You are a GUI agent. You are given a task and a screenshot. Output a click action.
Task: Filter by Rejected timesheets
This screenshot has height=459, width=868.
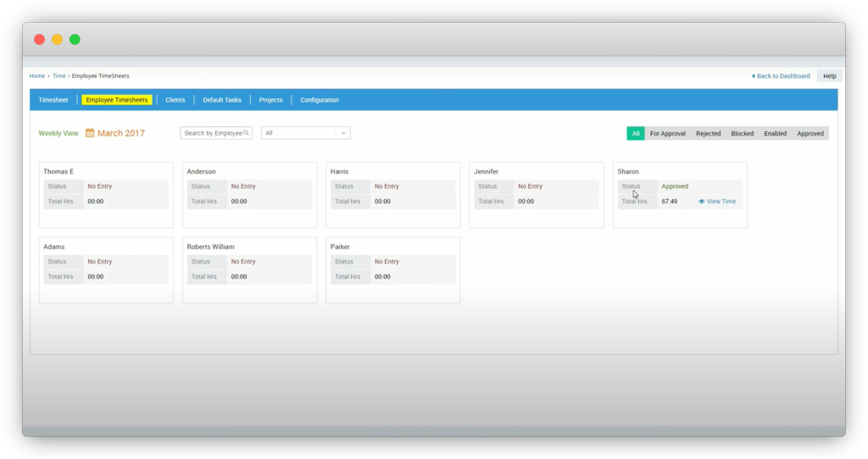(x=708, y=133)
